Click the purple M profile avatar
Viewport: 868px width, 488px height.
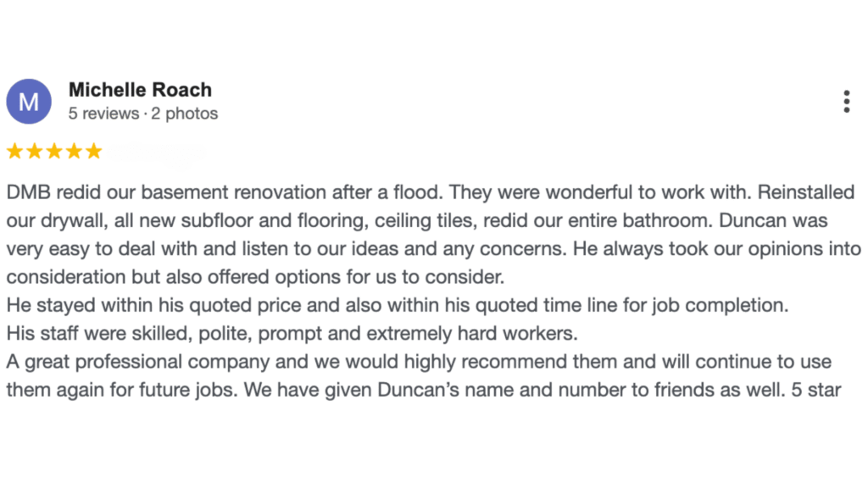click(x=29, y=102)
